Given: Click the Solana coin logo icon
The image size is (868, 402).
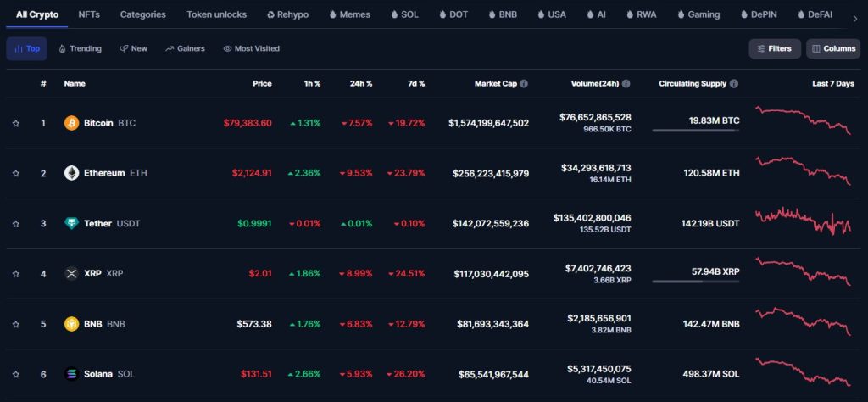Looking at the screenshot, I should (71, 374).
